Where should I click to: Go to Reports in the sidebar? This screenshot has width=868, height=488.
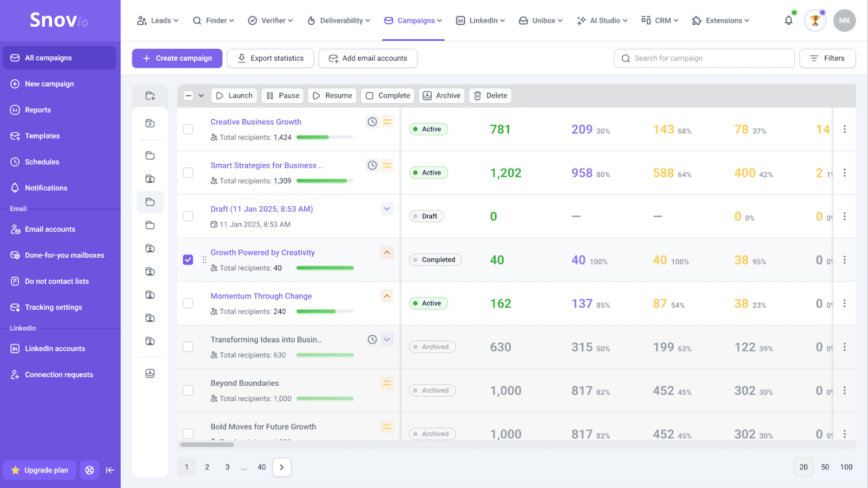click(38, 110)
